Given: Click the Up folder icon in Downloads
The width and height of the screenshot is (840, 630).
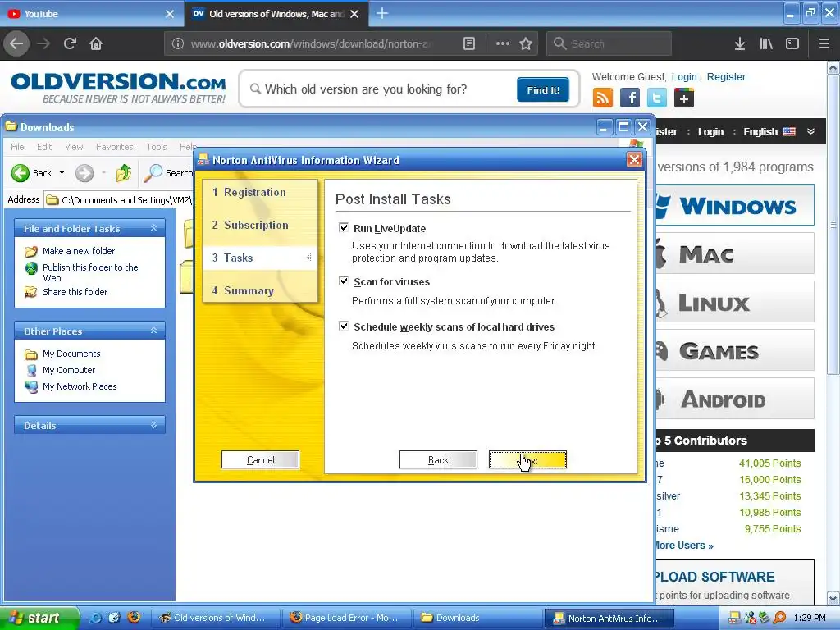Looking at the screenshot, I should click(124, 173).
